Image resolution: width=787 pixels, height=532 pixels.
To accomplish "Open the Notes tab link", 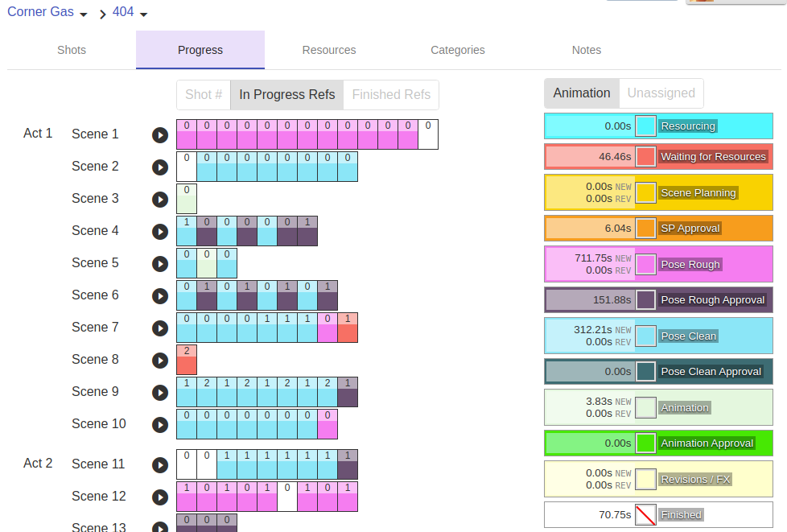I will [x=587, y=50].
